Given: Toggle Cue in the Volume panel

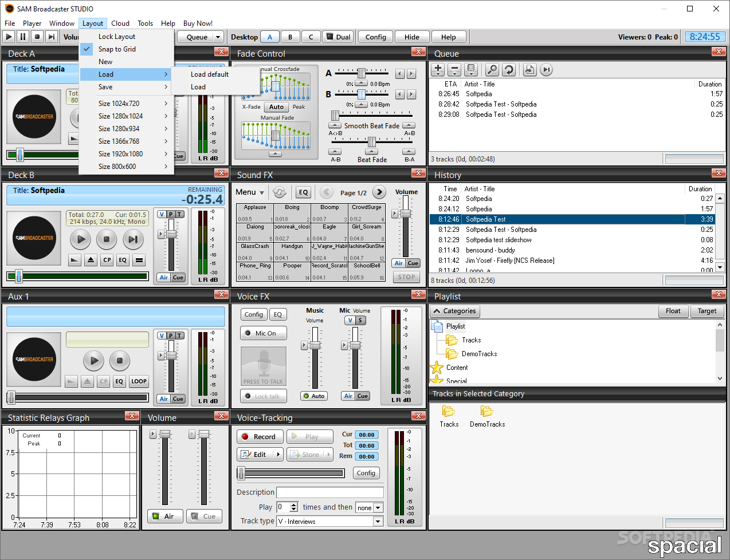Looking at the screenshot, I should (204, 516).
